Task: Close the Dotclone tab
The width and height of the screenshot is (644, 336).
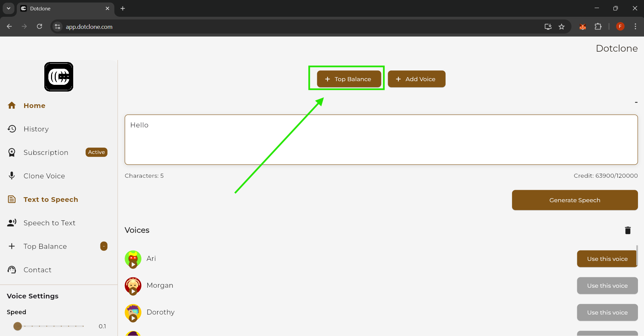Action: tap(107, 8)
